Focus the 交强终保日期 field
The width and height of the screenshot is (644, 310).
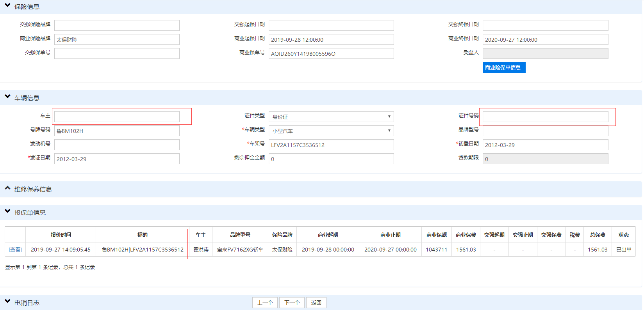tap(546, 25)
